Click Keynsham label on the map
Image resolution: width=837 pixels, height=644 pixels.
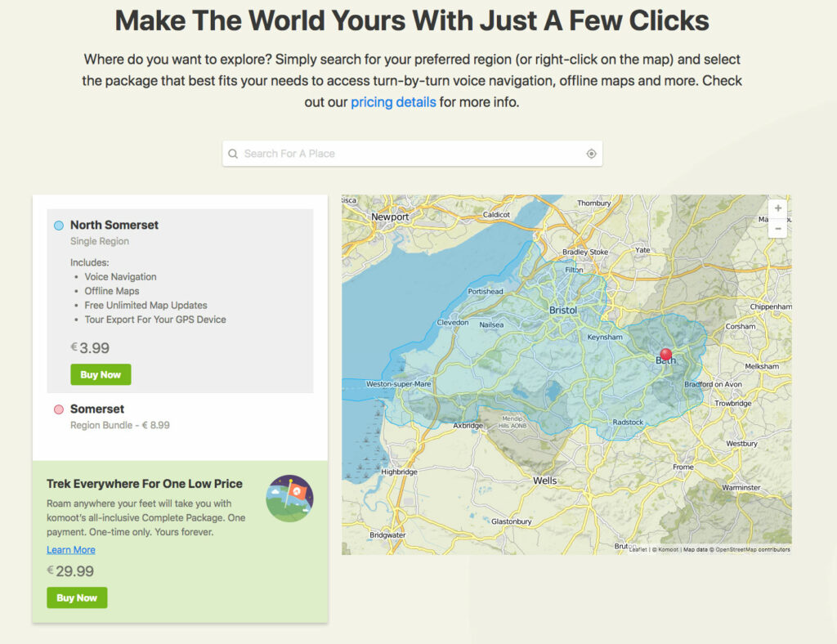click(x=605, y=337)
